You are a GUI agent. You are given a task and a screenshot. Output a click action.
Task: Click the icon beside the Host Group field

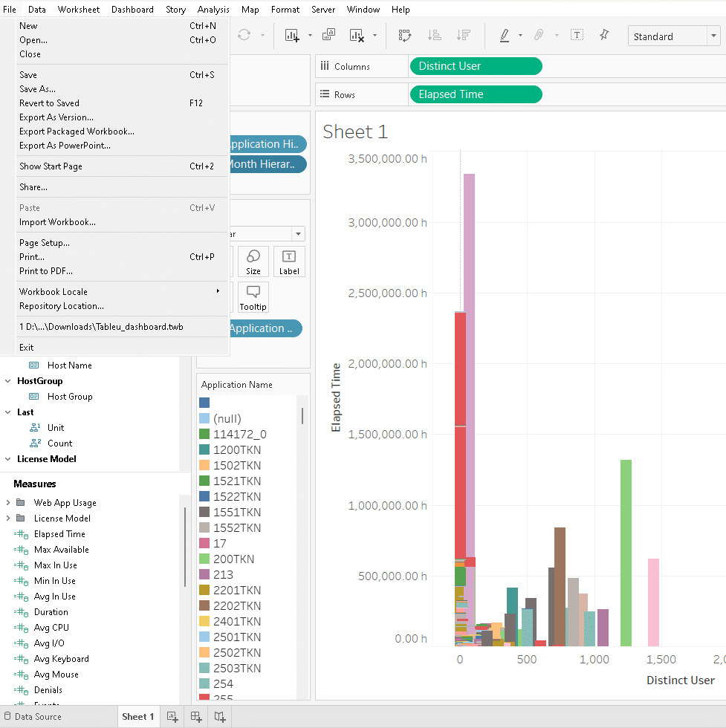(x=34, y=397)
